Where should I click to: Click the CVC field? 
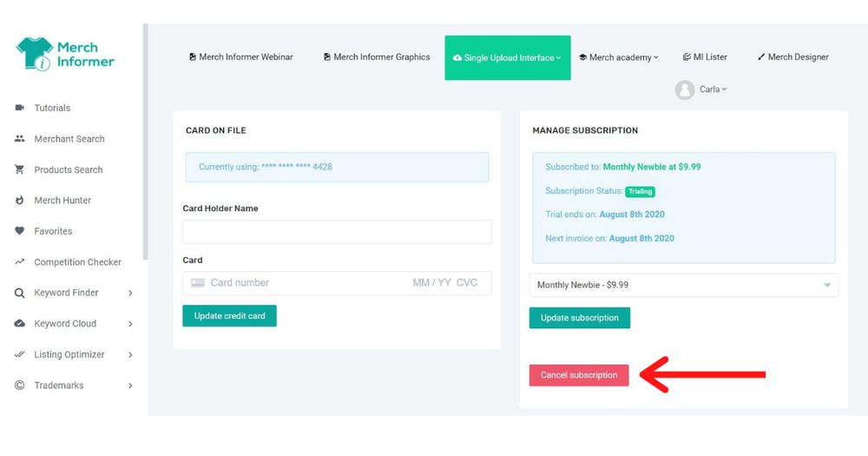tap(467, 282)
